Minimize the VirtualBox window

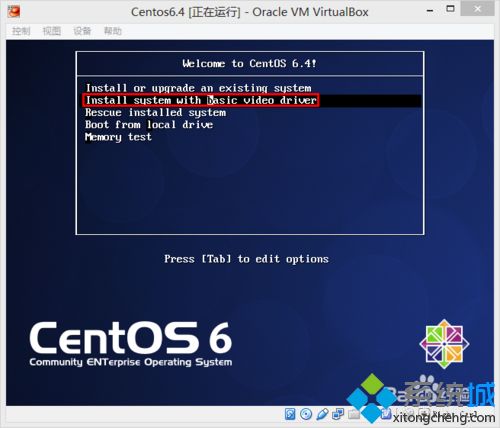pos(430,11)
